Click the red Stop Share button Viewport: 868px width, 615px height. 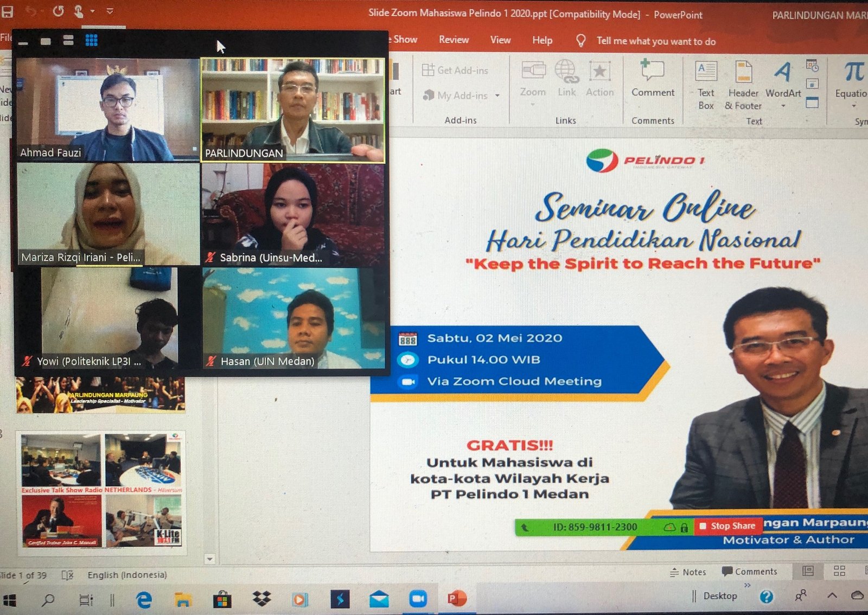coord(727,526)
